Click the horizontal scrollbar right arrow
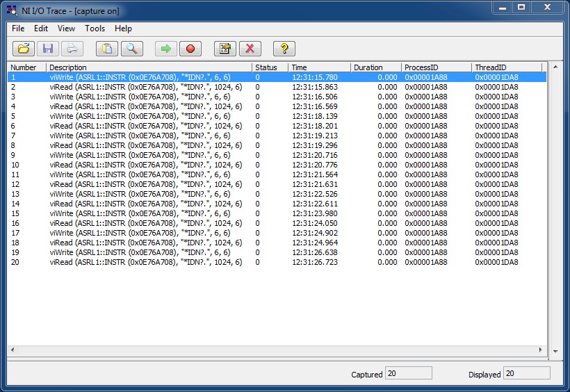This screenshot has height=392, width=570. (x=541, y=349)
